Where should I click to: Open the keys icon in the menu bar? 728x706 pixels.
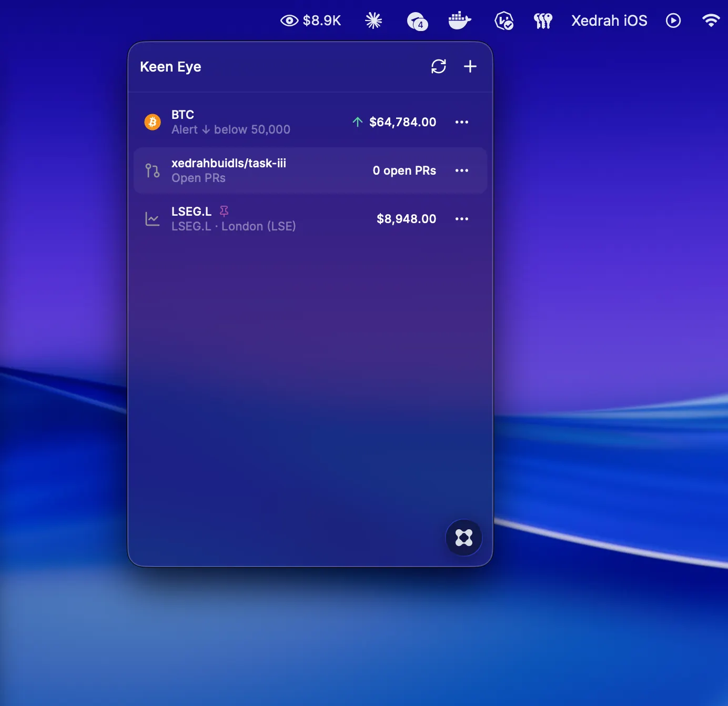coord(543,21)
